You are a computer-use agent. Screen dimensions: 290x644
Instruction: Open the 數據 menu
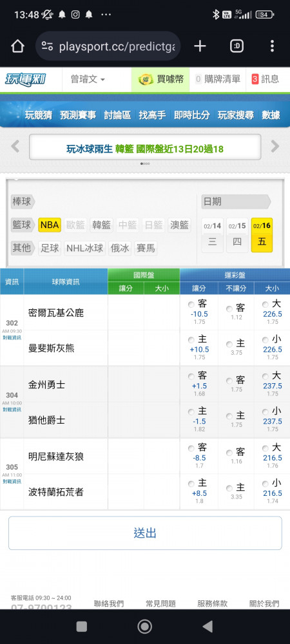click(271, 115)
